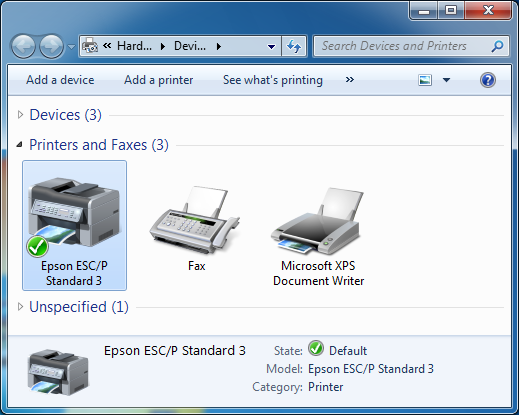Open the help question mark icon
519x415 pixels.
488,80
